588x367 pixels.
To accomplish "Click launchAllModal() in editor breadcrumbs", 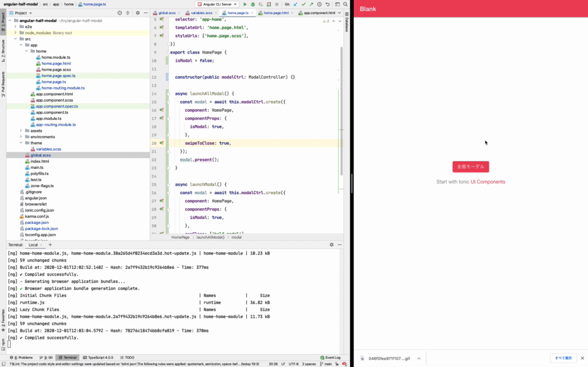I will point(211,237).
